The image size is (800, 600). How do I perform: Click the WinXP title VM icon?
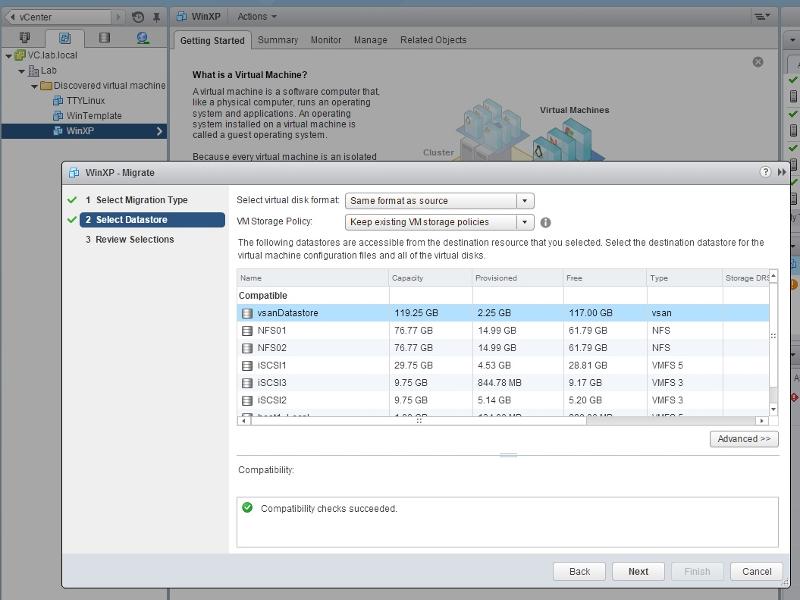point(181,16)
